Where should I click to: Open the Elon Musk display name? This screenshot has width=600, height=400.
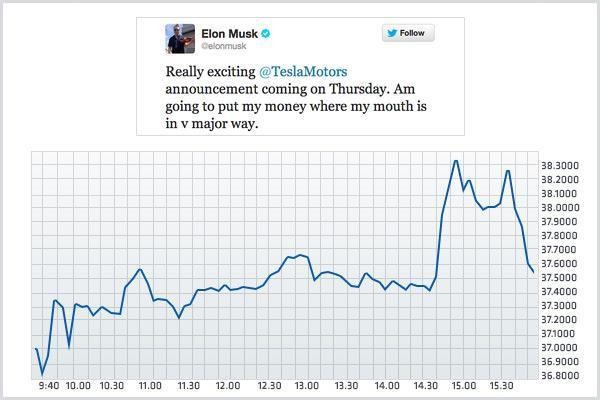(x=228, y=33)
